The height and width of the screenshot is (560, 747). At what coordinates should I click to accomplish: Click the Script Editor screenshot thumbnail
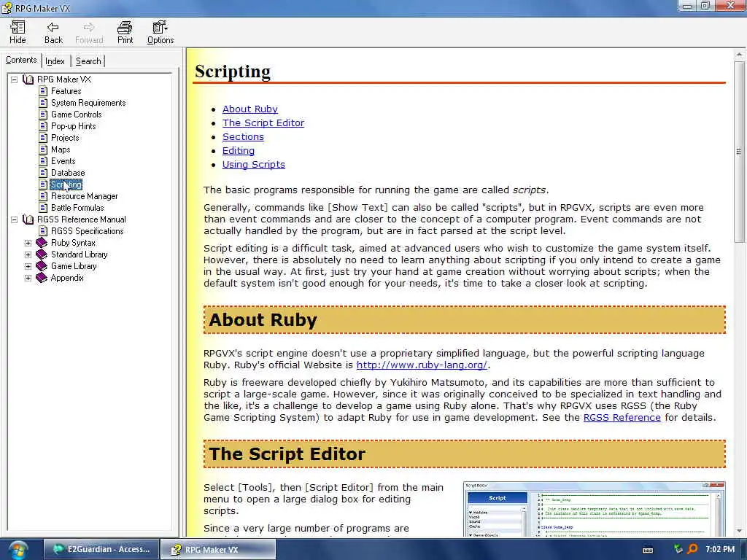click(594, 509)
